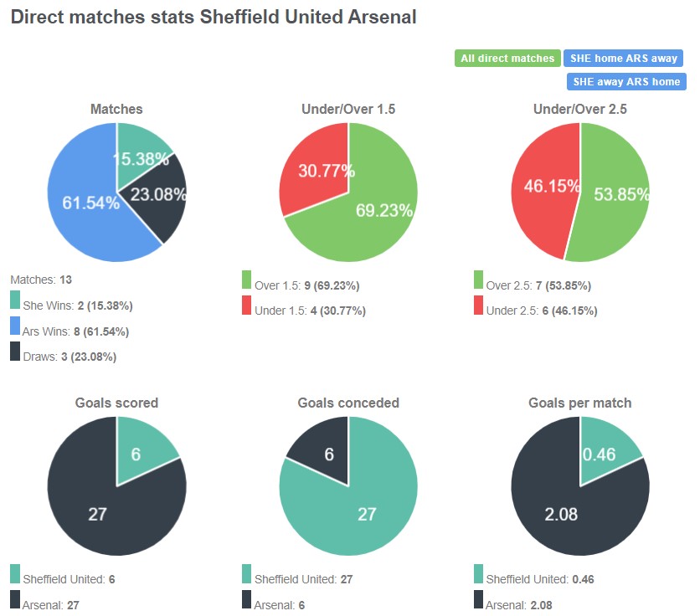Select the Under/Over 1.5 chart title
The image size is (700, 616).
tap(348, 109)
